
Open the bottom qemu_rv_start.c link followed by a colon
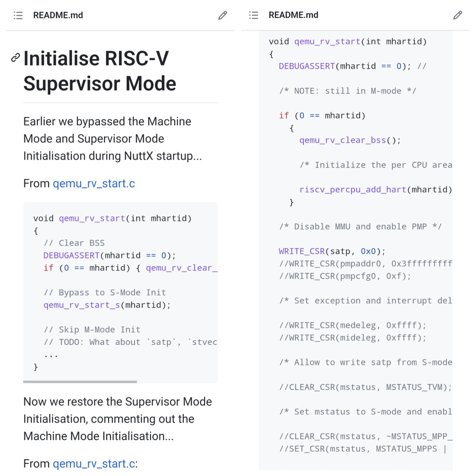tap(94, 463)
